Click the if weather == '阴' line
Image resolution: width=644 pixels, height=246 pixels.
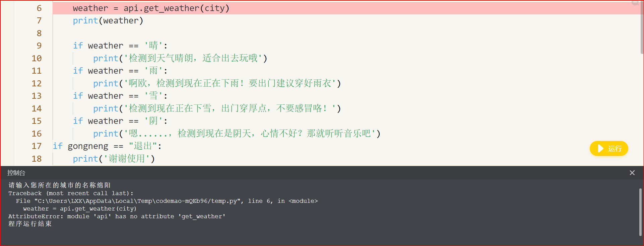tap(120, 121)
